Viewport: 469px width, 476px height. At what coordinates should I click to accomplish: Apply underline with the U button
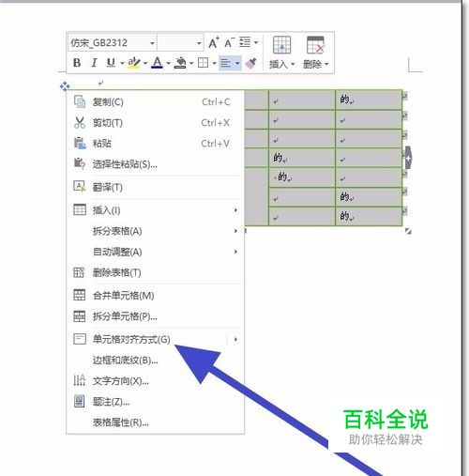(x=111, y=63)
